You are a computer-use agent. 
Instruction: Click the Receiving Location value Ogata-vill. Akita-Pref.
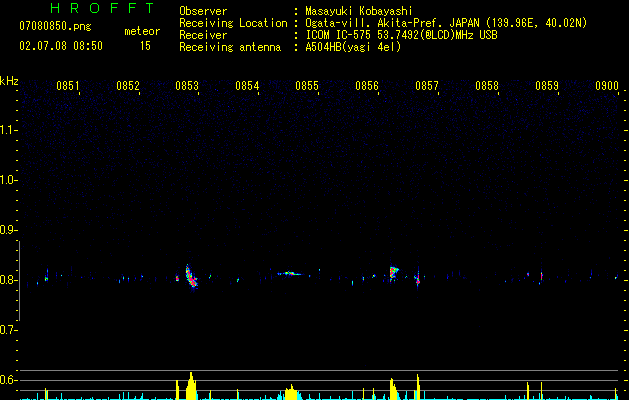coord(375,23)
